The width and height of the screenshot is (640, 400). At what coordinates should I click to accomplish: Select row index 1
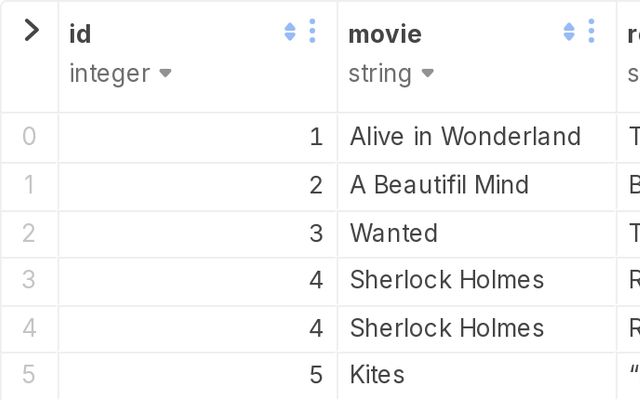coord(29,185)
